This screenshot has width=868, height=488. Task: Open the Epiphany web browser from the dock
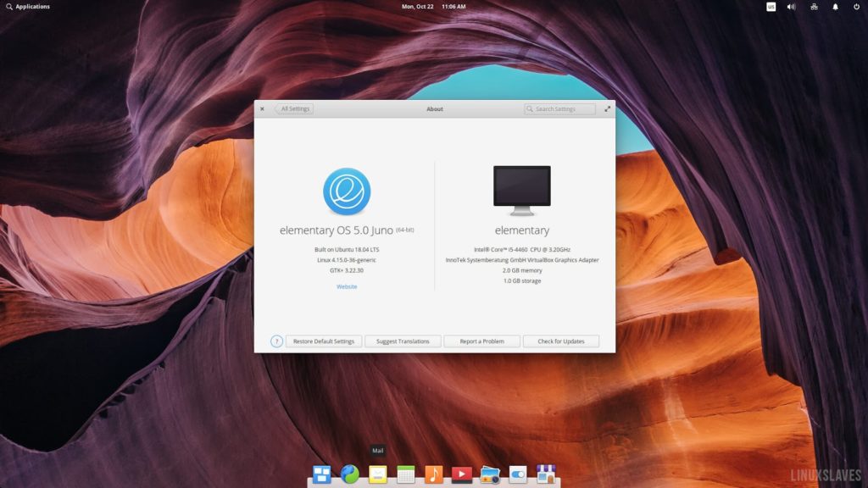351,473
